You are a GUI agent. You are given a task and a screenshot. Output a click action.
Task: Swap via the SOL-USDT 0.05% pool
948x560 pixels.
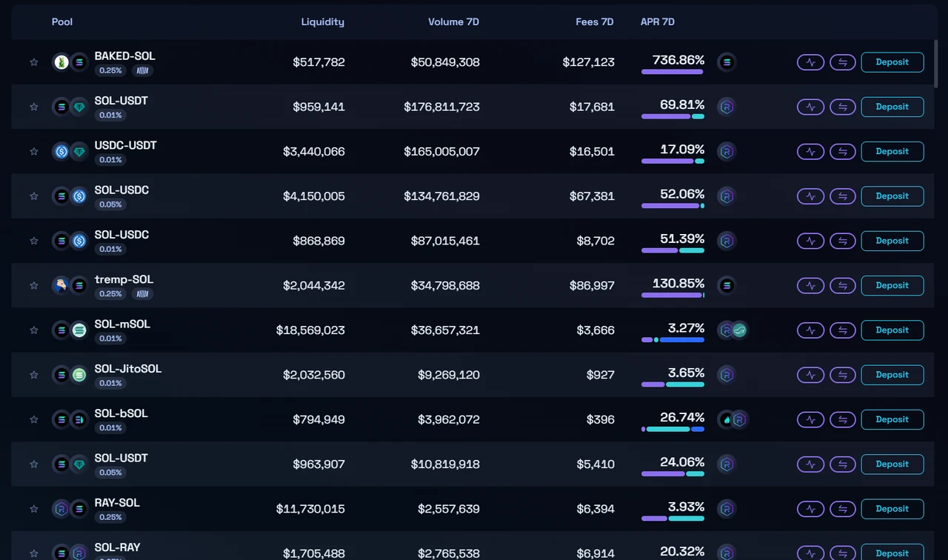[x=843, y=464]
